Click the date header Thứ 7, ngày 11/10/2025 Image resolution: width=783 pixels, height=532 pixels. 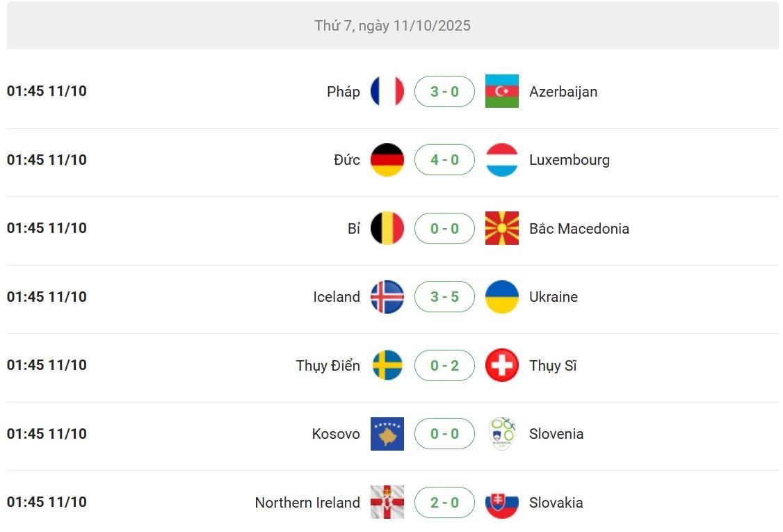[392, 26]
